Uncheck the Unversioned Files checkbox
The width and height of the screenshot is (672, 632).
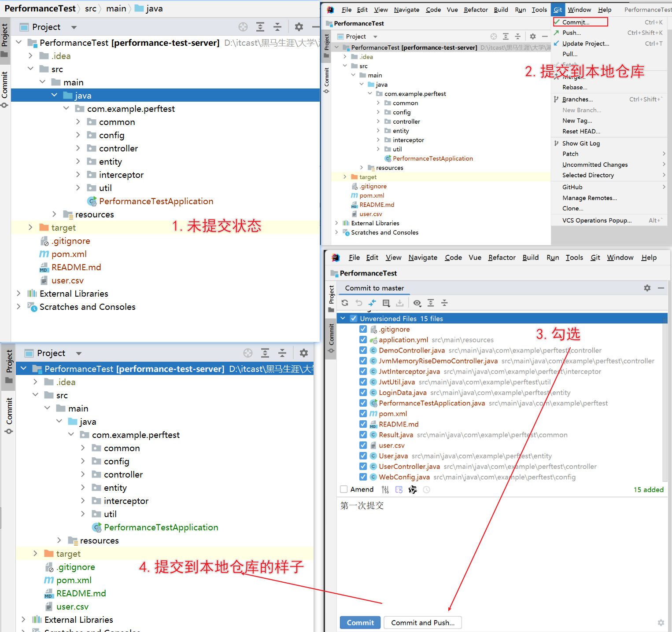tap(354, 318)
